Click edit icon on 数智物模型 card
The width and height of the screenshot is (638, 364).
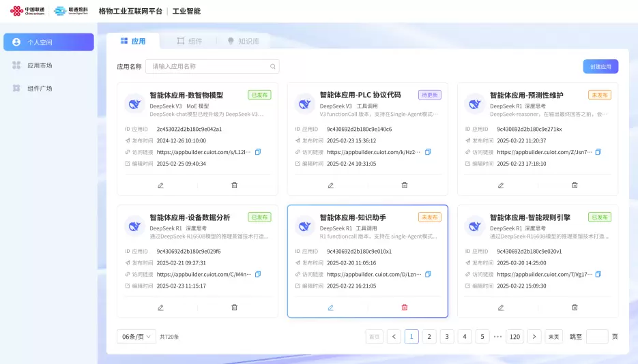tap(160, 185)
